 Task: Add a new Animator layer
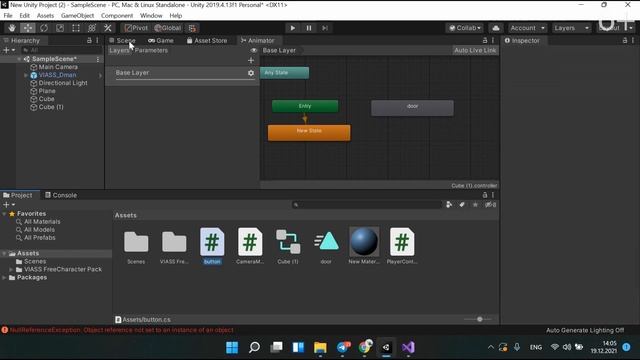click(x=251, y=60)
